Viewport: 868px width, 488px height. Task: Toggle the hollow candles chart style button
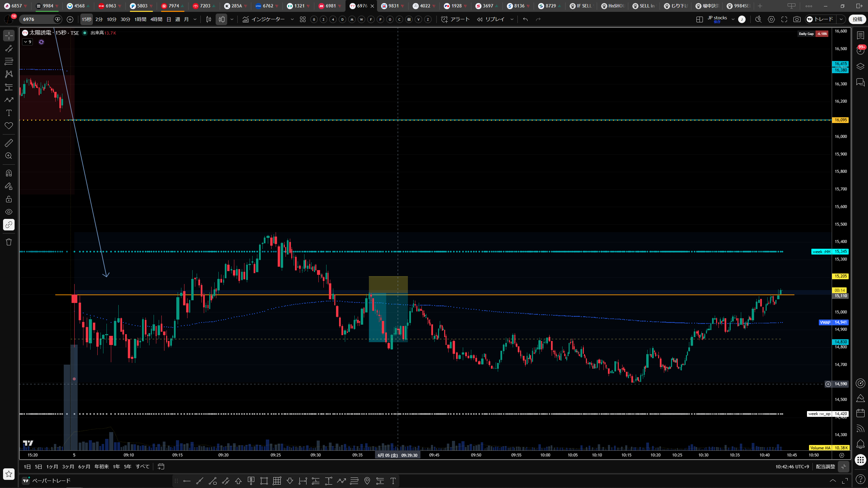pyautogui.click(x=221, y=19)
